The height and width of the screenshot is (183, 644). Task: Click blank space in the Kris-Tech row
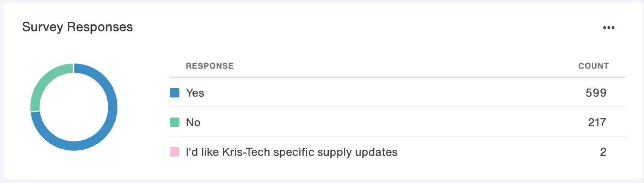pos(482,152)
